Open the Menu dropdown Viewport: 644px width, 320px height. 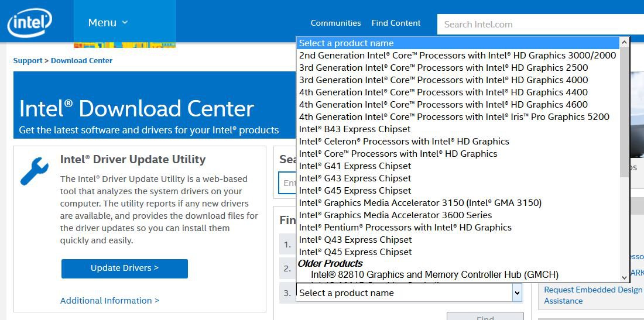108,23
